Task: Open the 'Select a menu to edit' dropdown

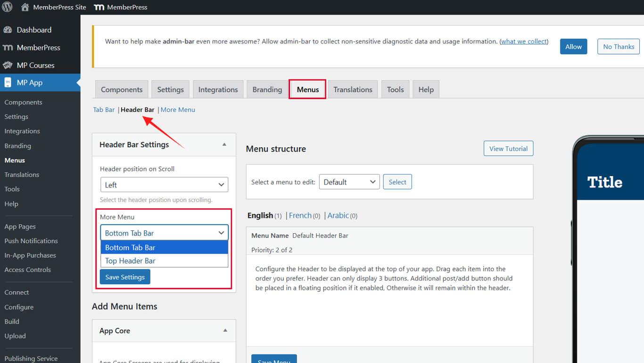Action: click(349, 181)
